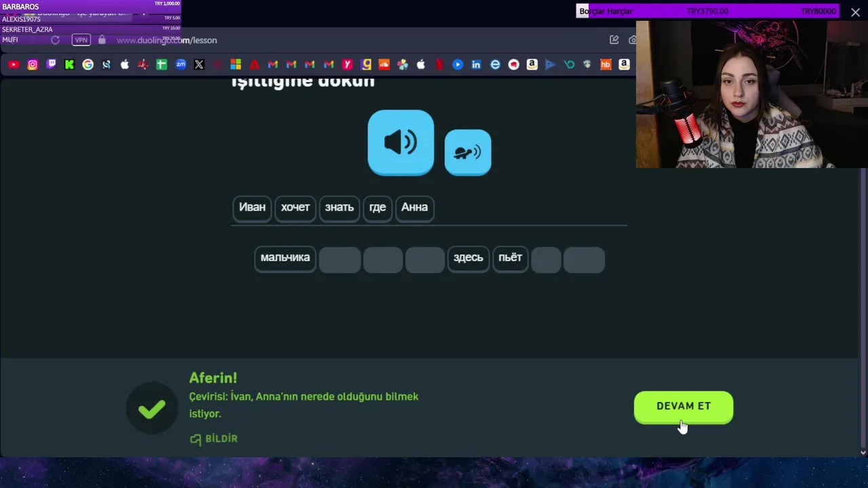Open the X (Twitter) bookmark
Image resolution: width=868 pixels, height=488 pixels.
[199, 64]
